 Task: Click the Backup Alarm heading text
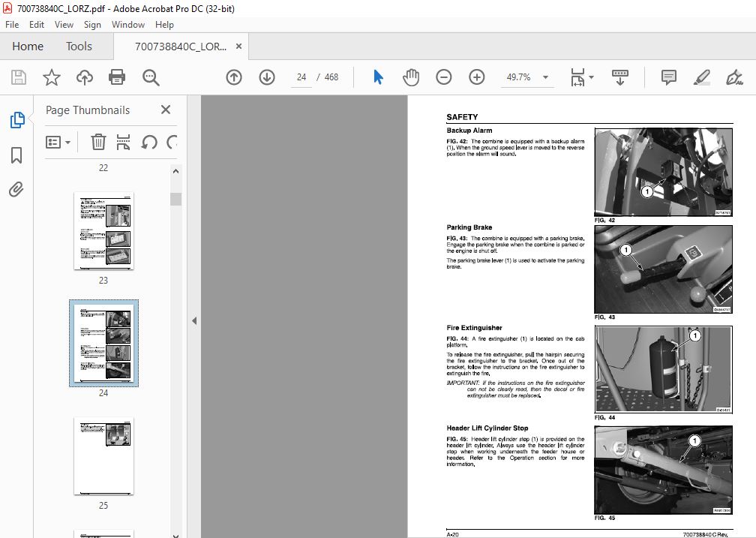[469, 131]
